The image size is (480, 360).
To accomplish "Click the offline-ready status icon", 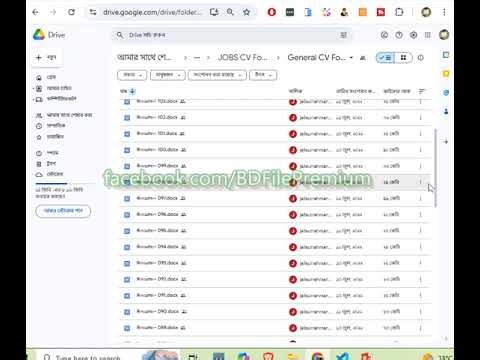I will [x=384, y=35].
